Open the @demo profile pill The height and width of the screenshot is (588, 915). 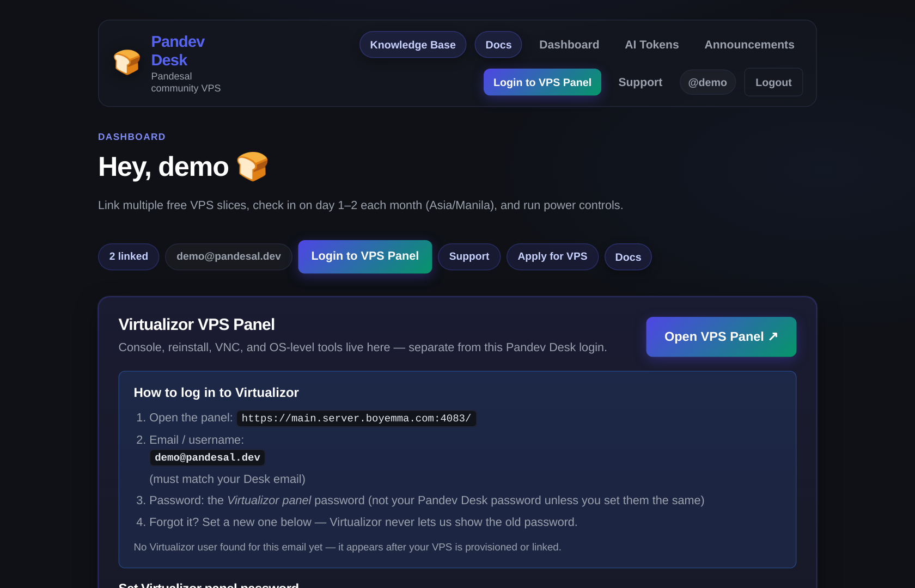[x=707, y=82]
